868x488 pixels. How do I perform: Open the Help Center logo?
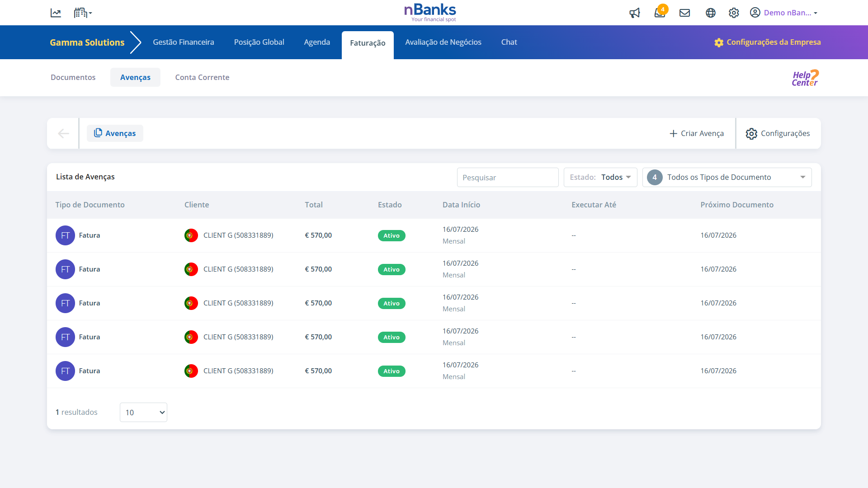(805, 78)
